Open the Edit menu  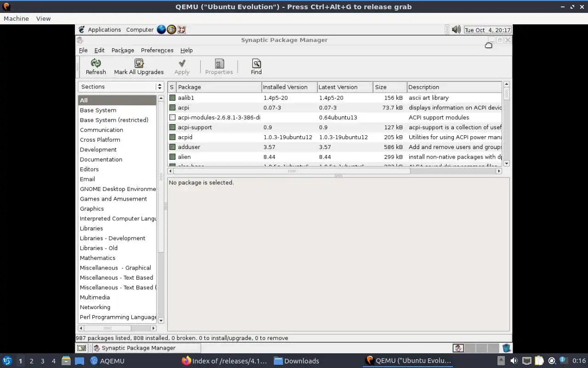point(99,50)
